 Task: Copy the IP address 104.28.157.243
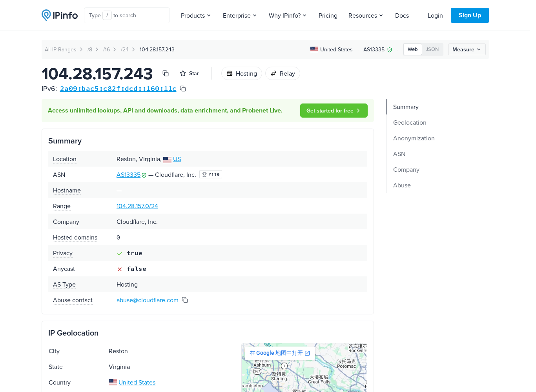tap(166, 73)
